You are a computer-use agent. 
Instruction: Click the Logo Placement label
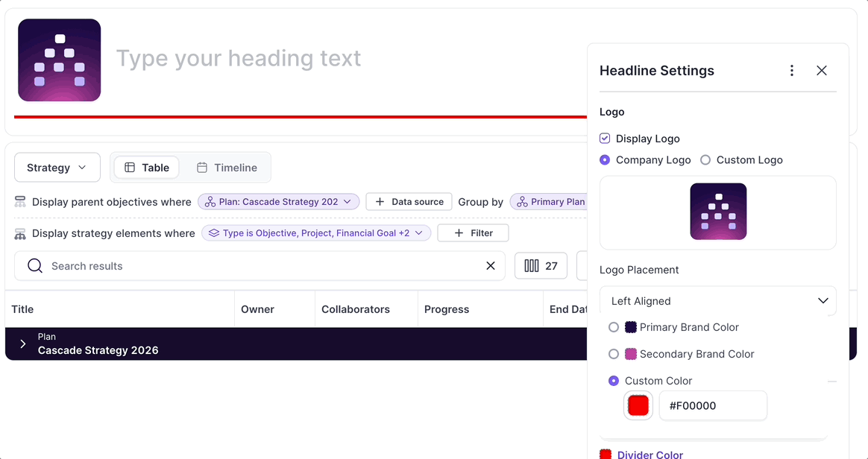(639, 270)
